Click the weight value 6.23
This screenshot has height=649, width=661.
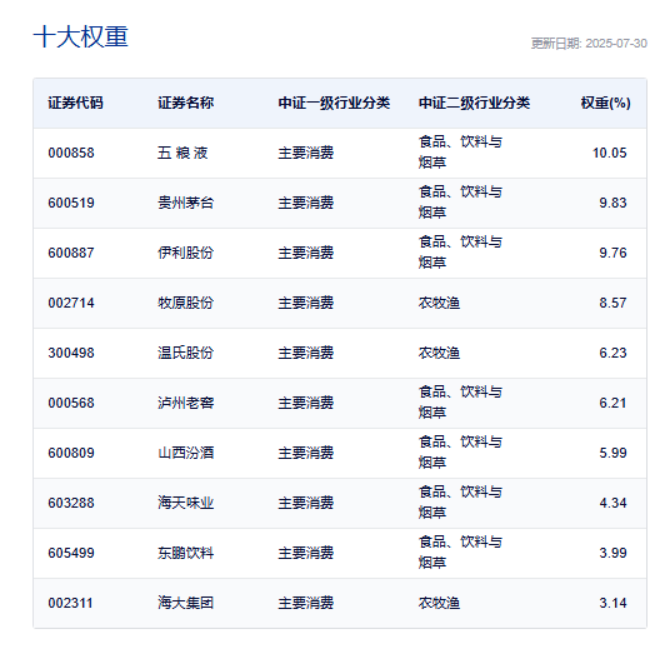tap(613, 353)
